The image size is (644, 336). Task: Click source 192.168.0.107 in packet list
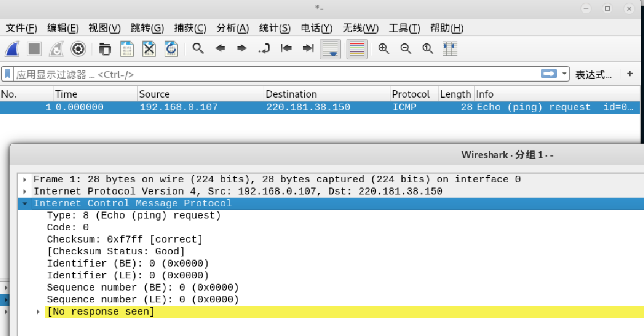[179, 107]
